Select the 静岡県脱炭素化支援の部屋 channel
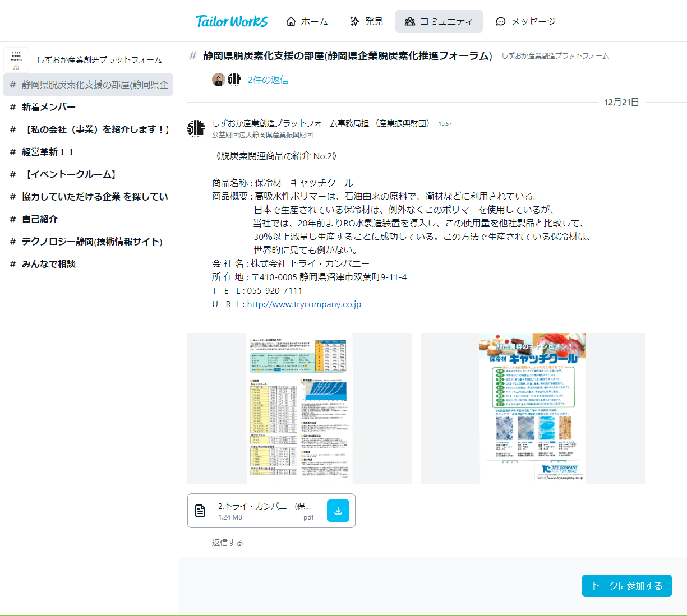The height and width of the screenshot is (616, 687). pos(88,85)
